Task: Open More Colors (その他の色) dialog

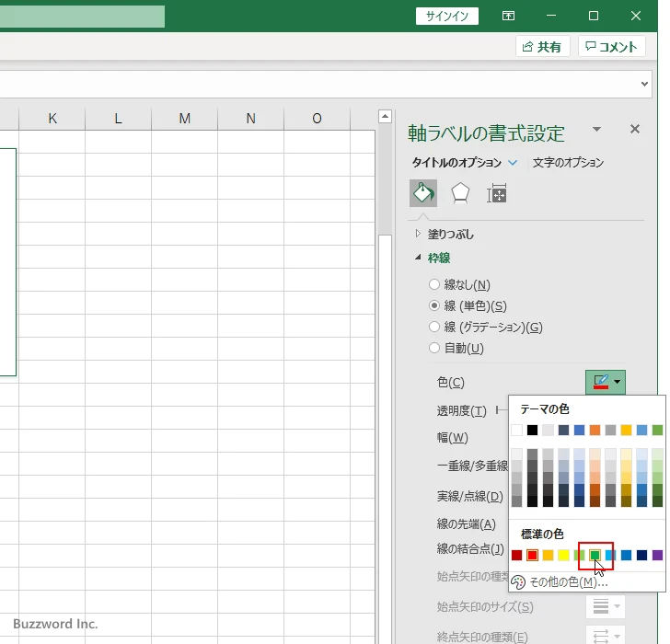Action: (569, 582)
